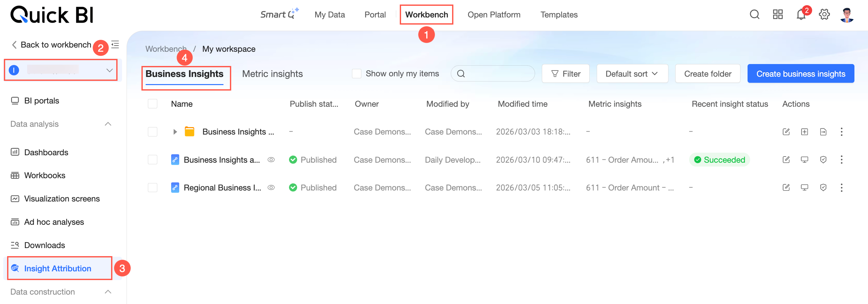Open the workspace selector dropdown
Viewport: 868px width, 304px height.
click(x=61, y=70)
